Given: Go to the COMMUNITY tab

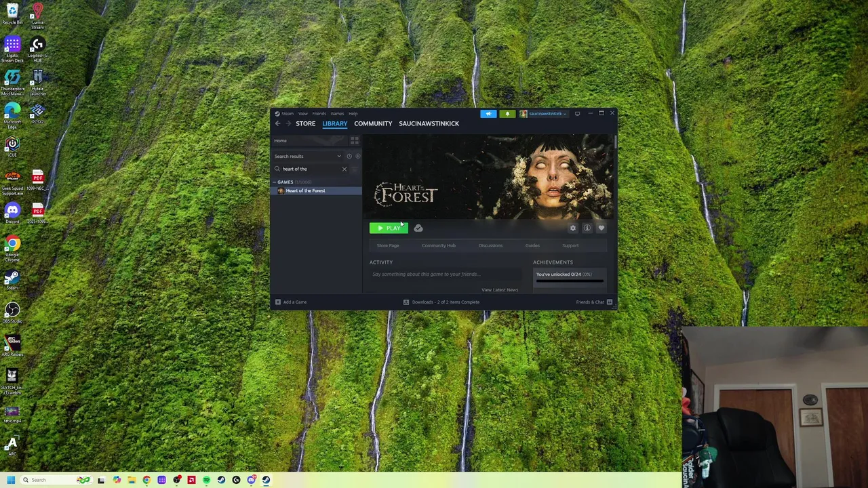Looking at the screenshot, I should pyautogui.click(x=373, y=123).
